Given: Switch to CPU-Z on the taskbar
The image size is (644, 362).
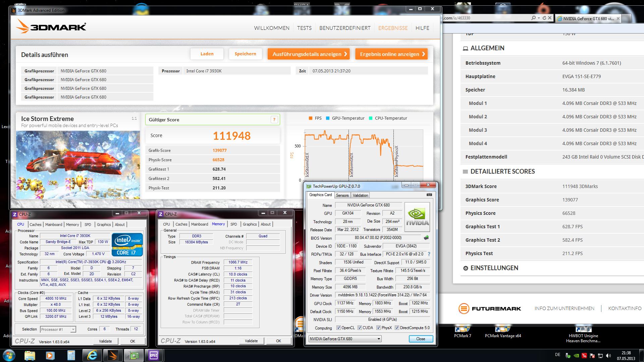Looking at the screenshot, I should click(154, 355).
